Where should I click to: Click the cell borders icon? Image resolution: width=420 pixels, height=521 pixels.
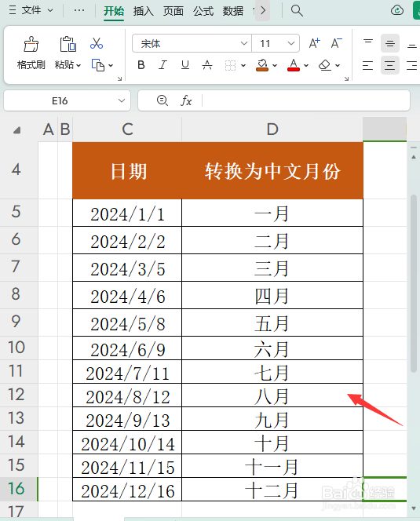230,65
